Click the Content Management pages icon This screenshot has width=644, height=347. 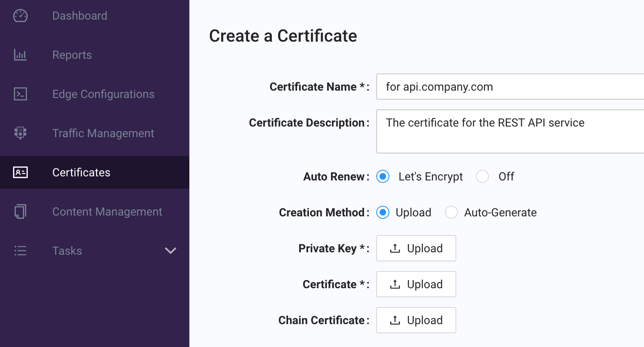[x=20, y=211]
